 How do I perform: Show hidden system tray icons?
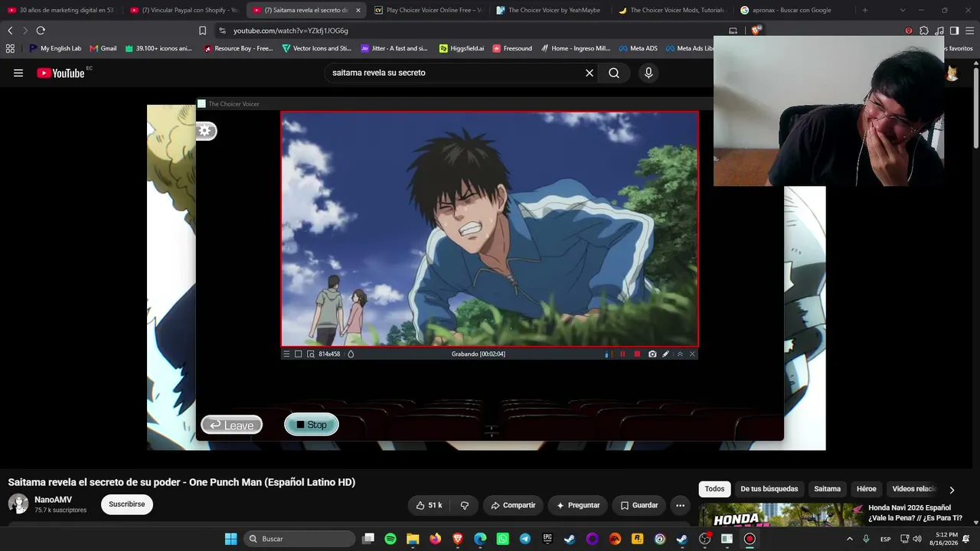(x=849, y=539)
